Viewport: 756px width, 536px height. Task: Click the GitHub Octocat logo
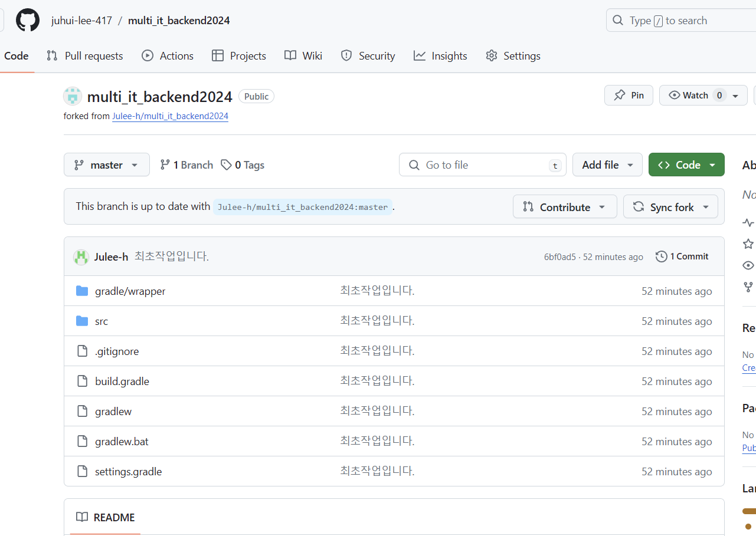click(28, 21)
